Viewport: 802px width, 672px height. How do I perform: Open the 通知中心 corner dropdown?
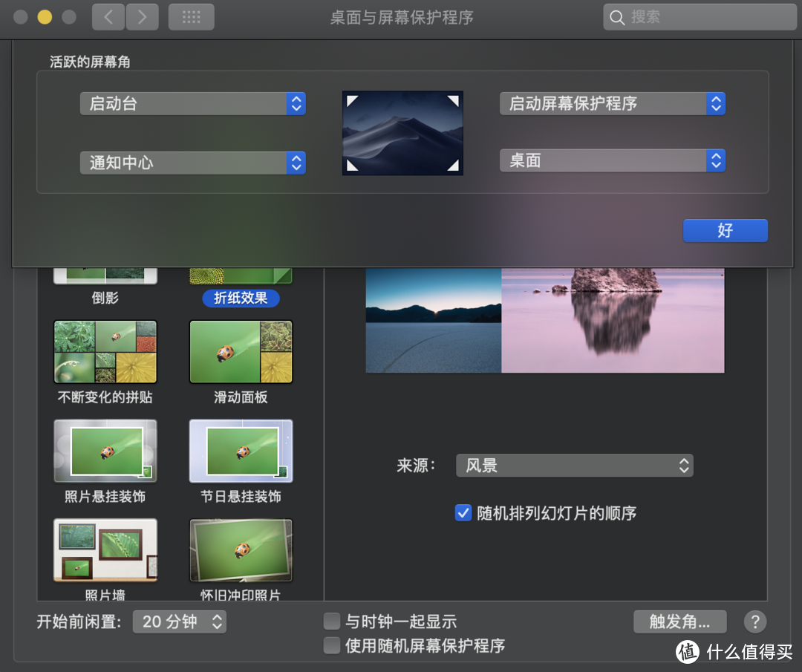[x=192, y=163]
